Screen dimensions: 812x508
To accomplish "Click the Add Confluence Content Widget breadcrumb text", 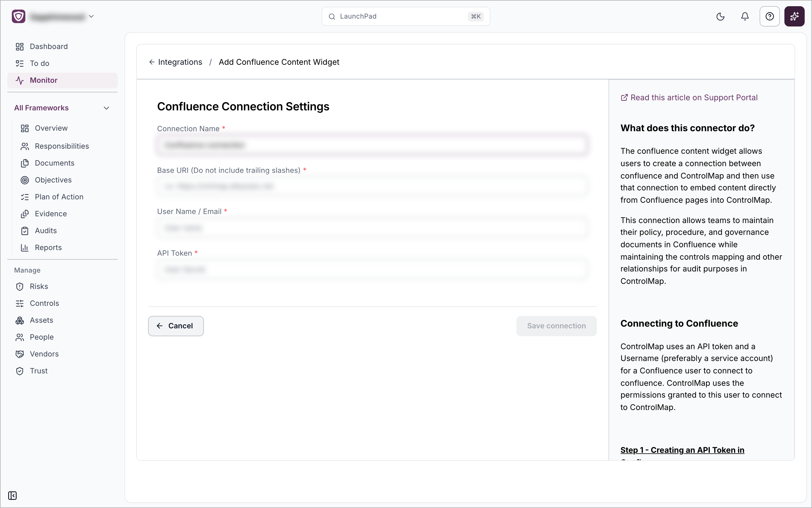I will pos(279,62).
